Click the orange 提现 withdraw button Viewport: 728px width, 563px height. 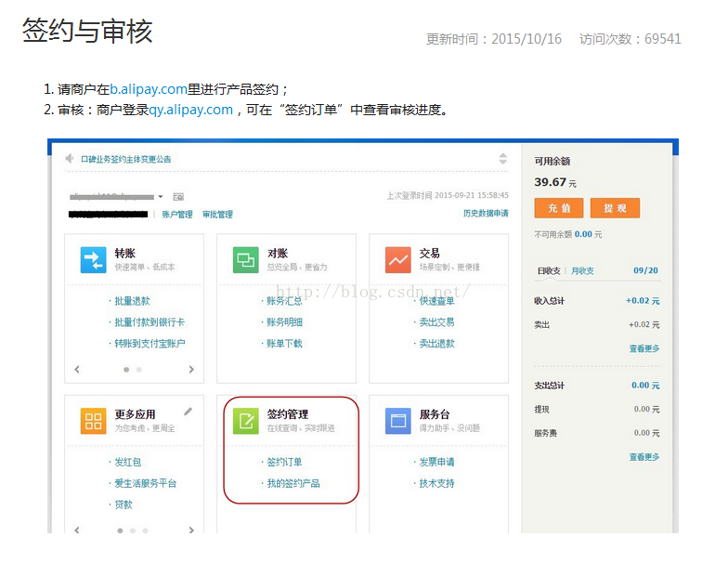(x=615, y=208)
